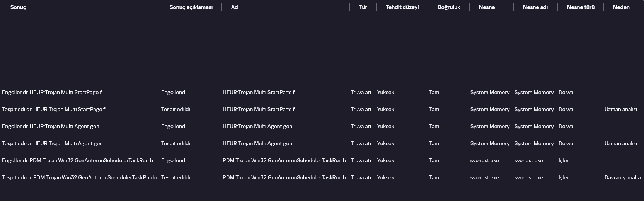Click the Ad column header
The height and width of the screenshot is (201, 644).
click(x=234, y=7)
